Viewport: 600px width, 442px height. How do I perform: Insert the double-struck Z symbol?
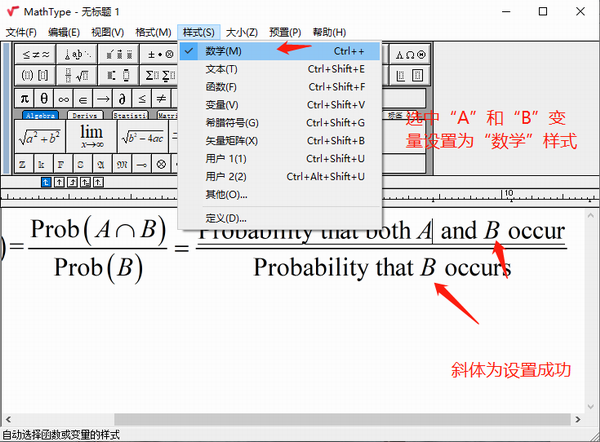23,164
